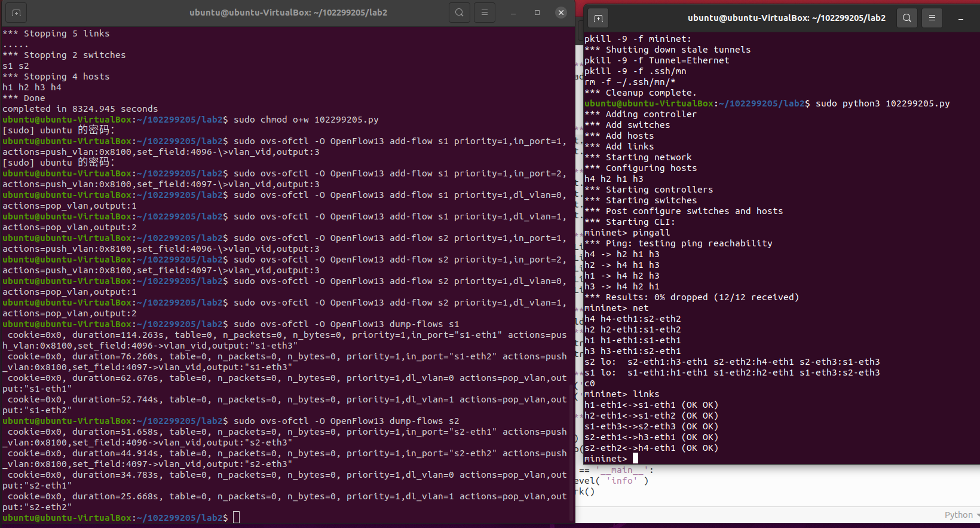Viewport: 980px width, 528px height.
Task: Click the cursor at left terminal's last prompt
Action: [x=237, y=518]
